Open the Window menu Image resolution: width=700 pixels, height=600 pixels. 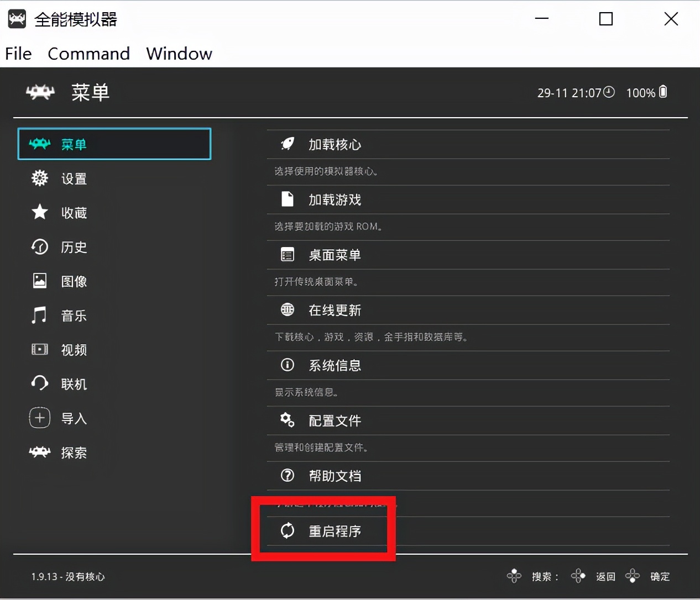pyautogui.click(x=179, y=54)
